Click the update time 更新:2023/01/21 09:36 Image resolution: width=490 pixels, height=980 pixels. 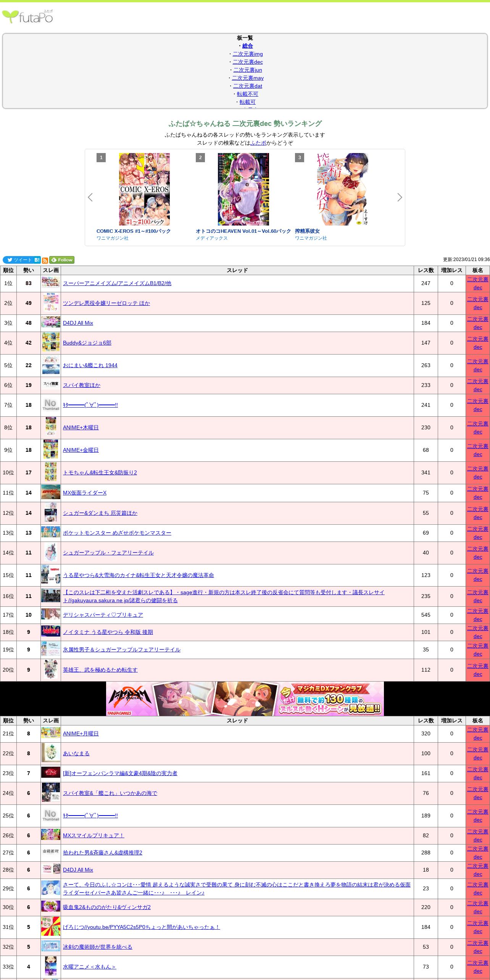click(466, 260)
